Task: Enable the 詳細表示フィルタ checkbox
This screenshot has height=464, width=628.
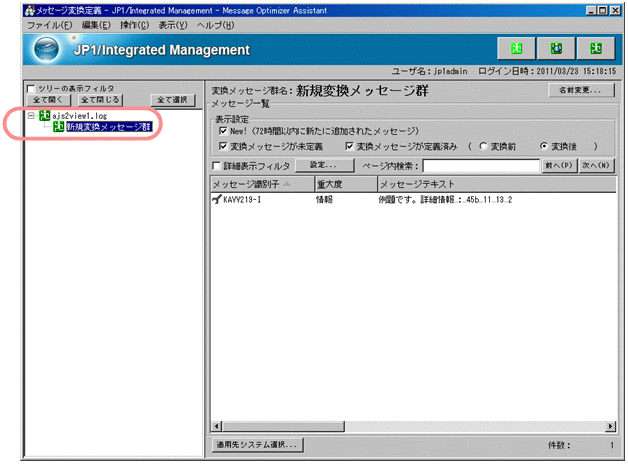Action: [x=217, y=165]
